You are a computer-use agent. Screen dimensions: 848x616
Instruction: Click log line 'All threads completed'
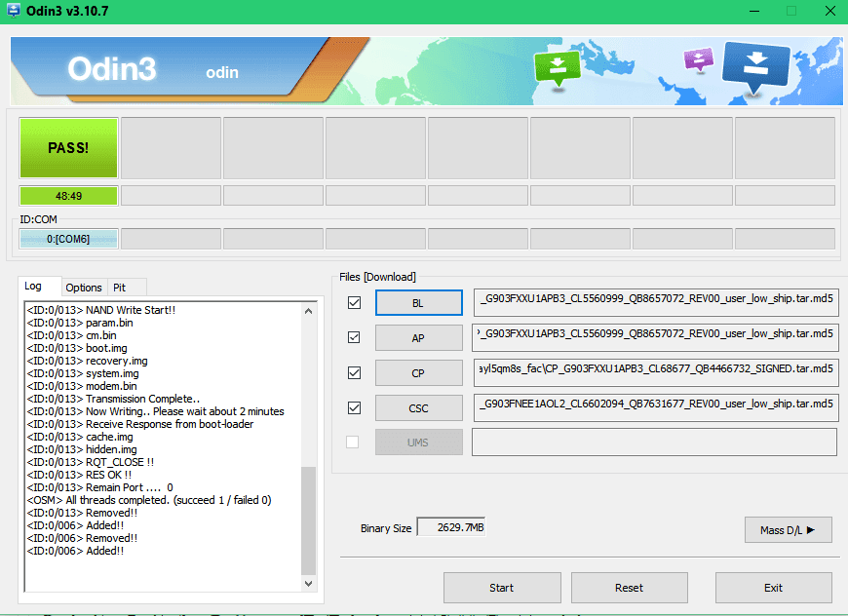[x=149, y=500]
